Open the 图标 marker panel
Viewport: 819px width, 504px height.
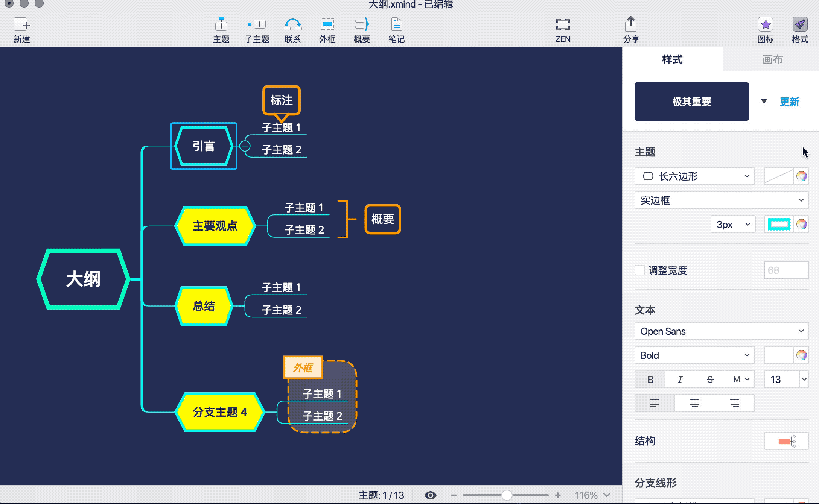coord(765,29)
